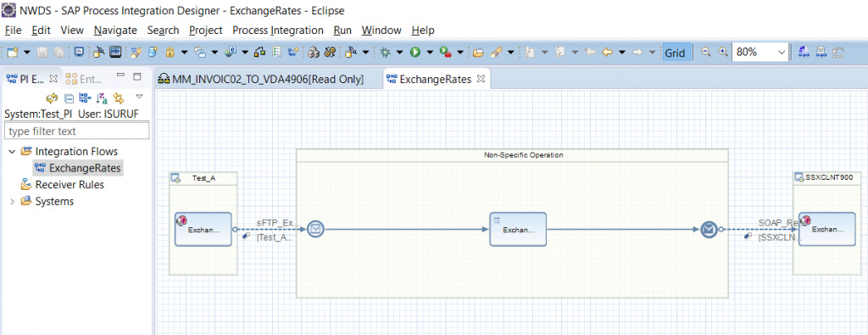This screenshot has width=868, height=335.
Task: Open the PI Explorer view menu triangle
Action: [139, 97]
